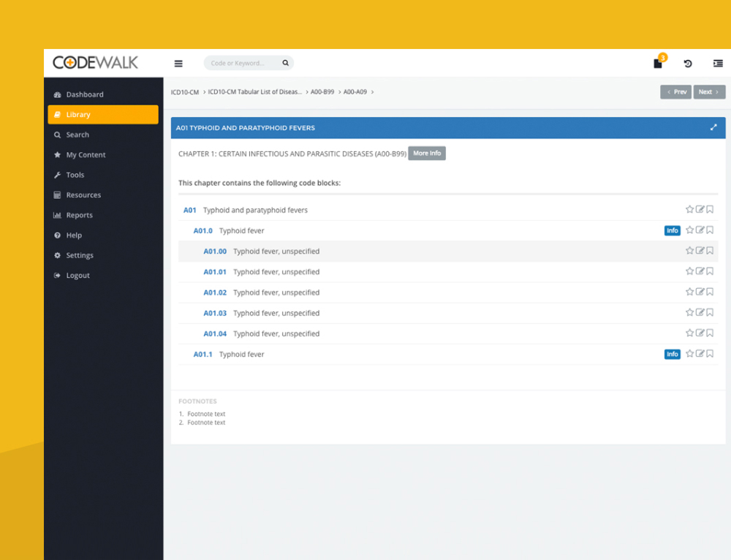Toggle favorite star for code A01.00
This screenshot has height=560, width=731.
point(689,251)
